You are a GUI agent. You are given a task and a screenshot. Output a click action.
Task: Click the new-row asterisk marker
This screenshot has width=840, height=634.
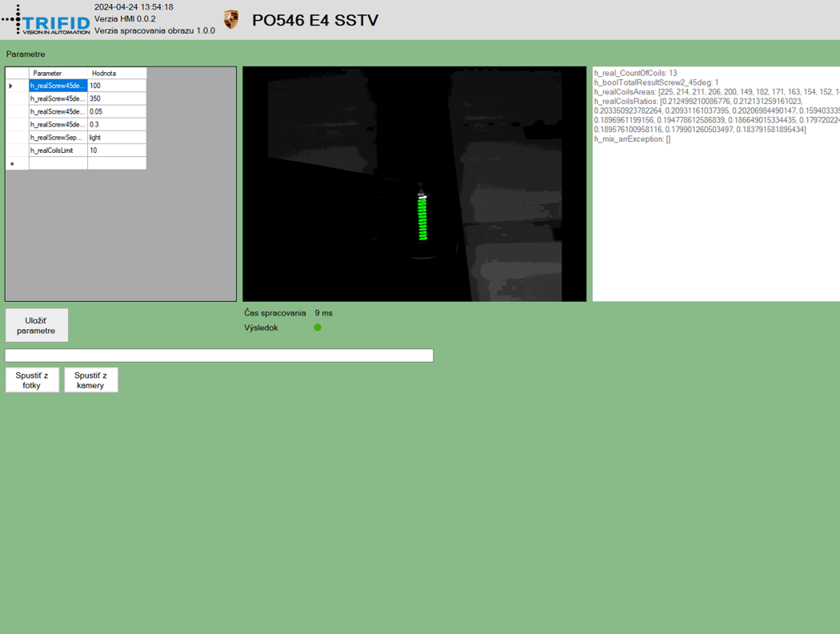coord(12,163)
